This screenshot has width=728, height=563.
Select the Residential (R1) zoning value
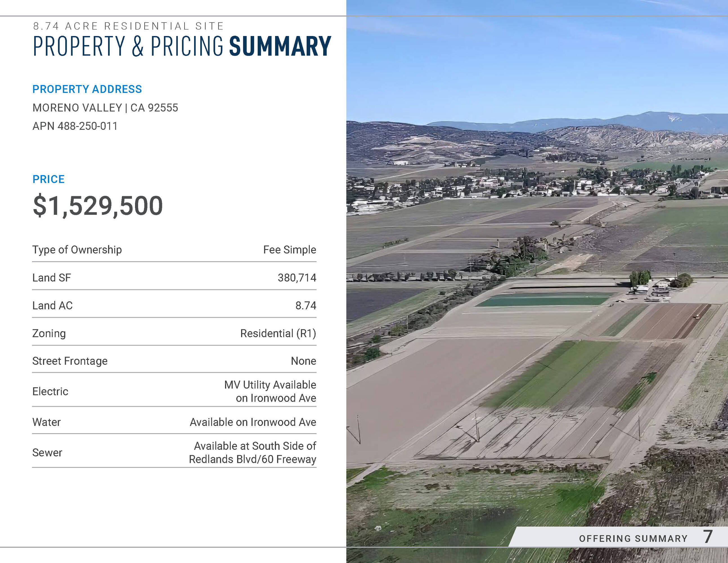tap(278, 333)
